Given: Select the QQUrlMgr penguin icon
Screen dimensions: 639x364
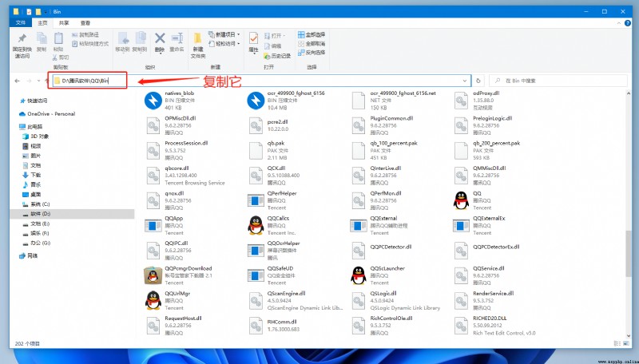Looking at the screenshot, I should point(153,300).
